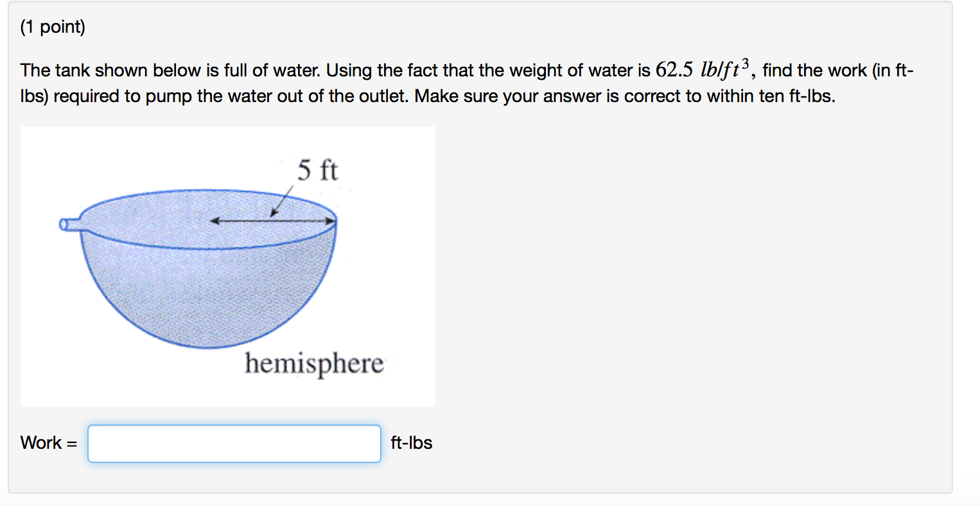Click inside the Work answer input box

[x=234, y=443]
